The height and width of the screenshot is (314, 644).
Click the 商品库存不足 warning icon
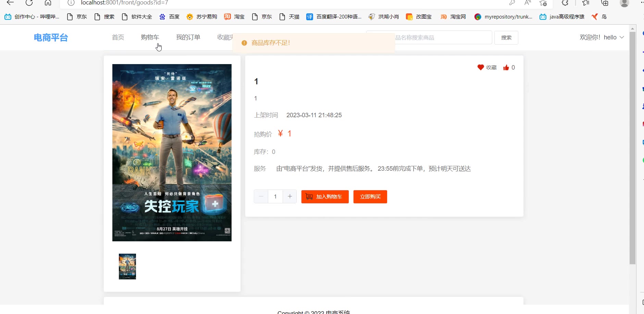244,43
